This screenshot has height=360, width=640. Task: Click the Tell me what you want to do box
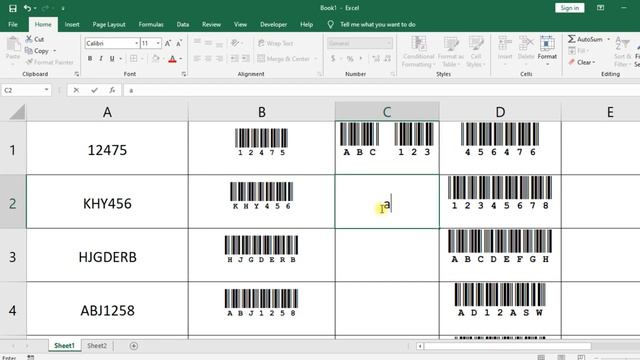tap(378, 24)
